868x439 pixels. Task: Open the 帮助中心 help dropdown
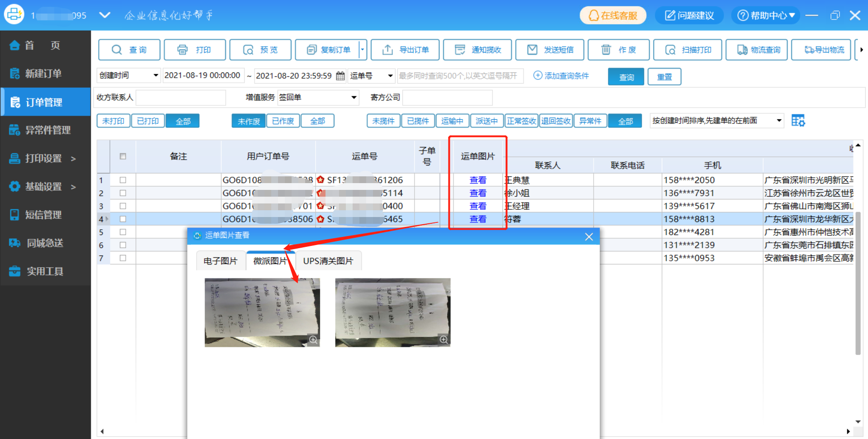point(766,15)
